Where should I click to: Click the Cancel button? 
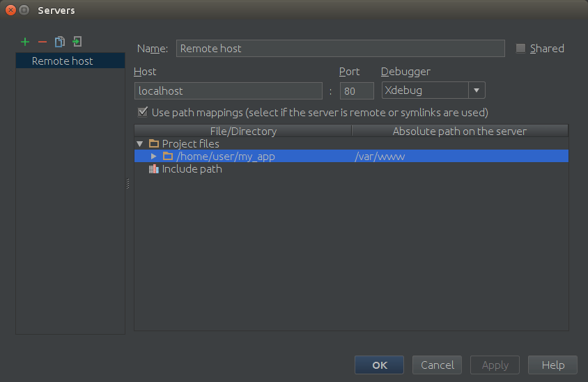click(438, 365)
